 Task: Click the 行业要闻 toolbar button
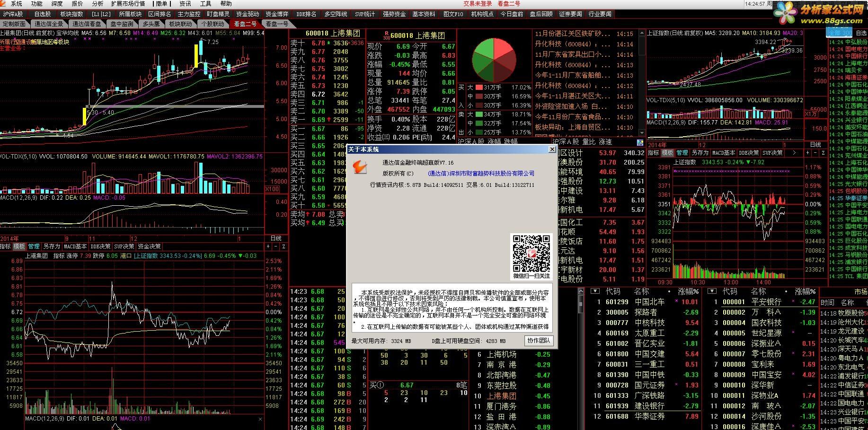(600, 14)
